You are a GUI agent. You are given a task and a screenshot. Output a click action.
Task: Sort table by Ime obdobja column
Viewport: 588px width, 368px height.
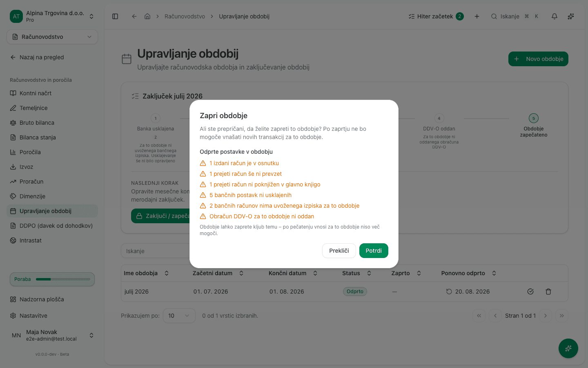point(146,273)
